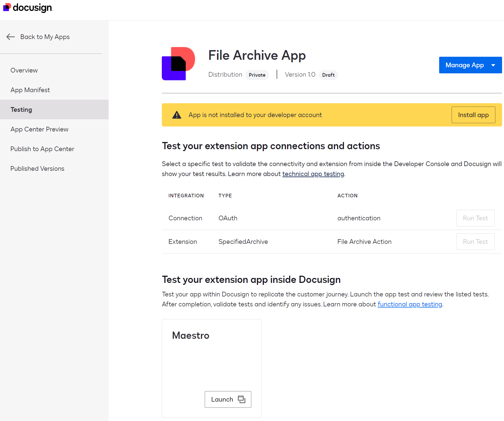Click the external window icon on Launch button
504x421 pixels.
tap(242, 399)
